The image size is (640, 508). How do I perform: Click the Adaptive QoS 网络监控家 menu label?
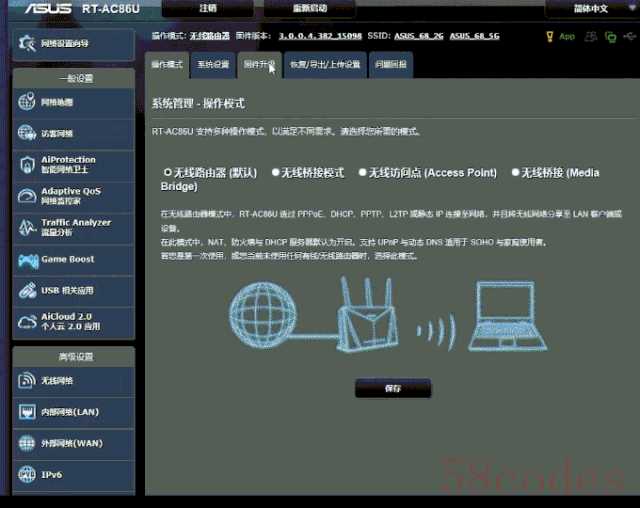[71, 195]
